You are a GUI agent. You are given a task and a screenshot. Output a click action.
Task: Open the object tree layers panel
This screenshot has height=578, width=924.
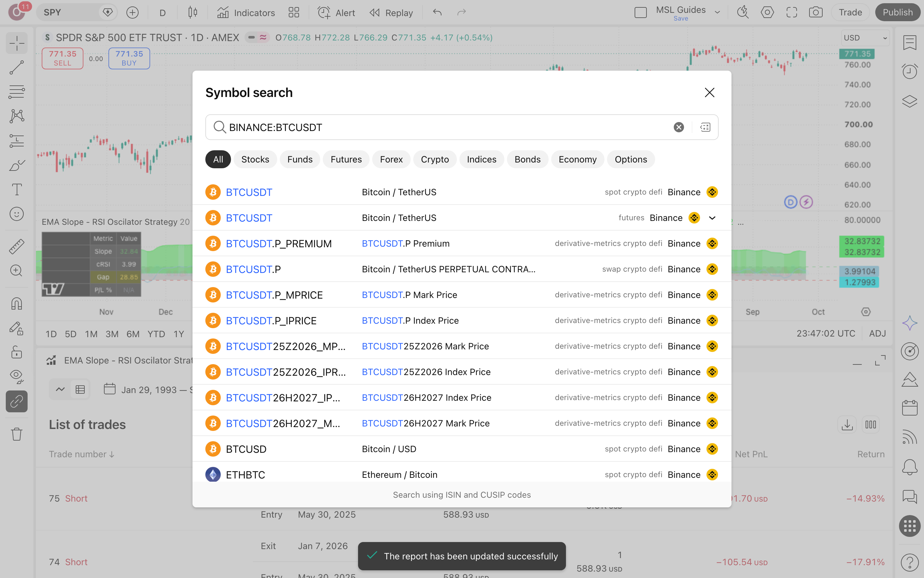pyautogui.click(x=910, y=101)
